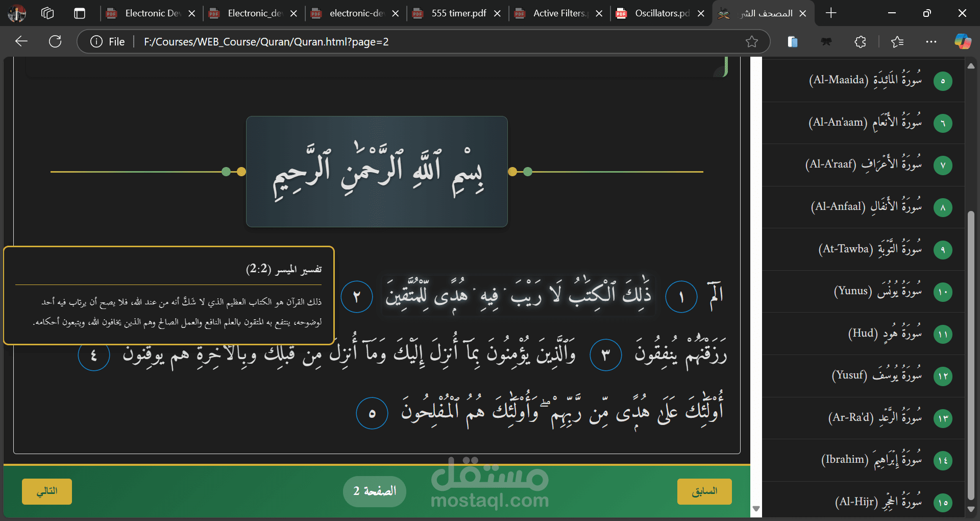Click the التالي (next) page button
Image resolution: width=980 pixels, height=521 pixels.
[47, 491]
